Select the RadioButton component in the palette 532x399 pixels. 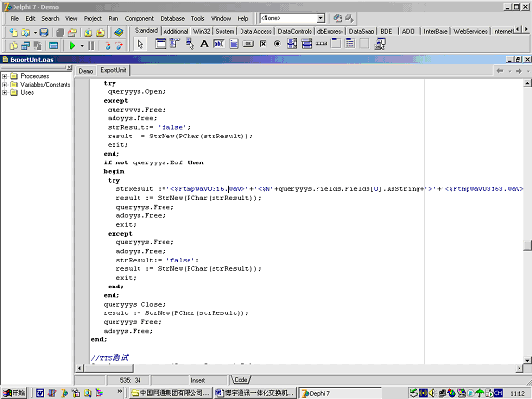277,43
